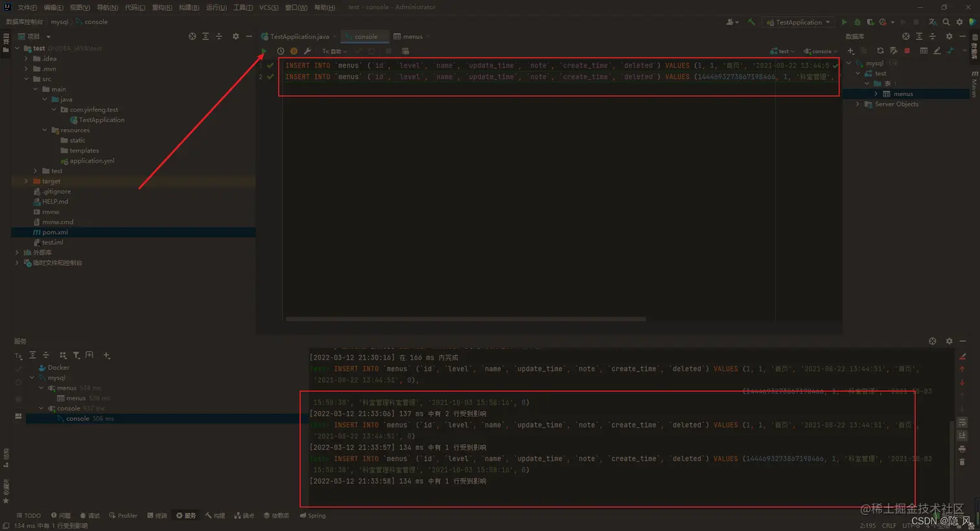Open 调试 debug tool window

pyautogui.click(x=89, y=516)
